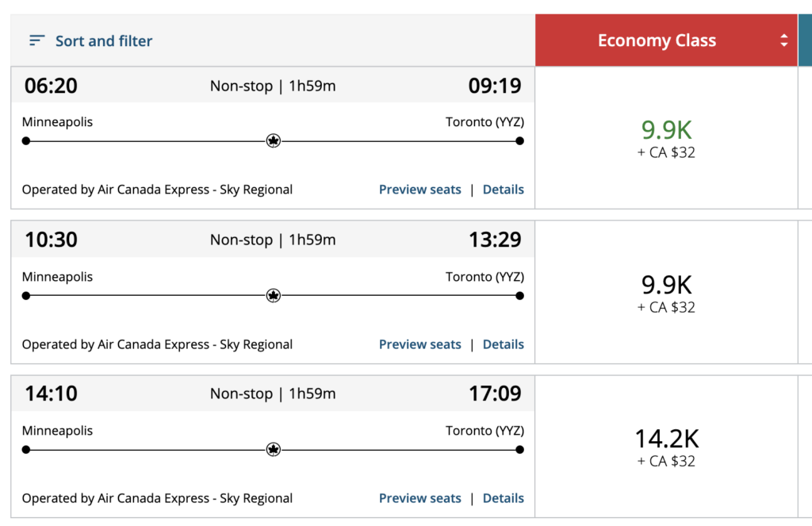Screen dimensions: 812x526
Task: Click the arrival dot on the 10:30 route line
Action: pos(519,295)
